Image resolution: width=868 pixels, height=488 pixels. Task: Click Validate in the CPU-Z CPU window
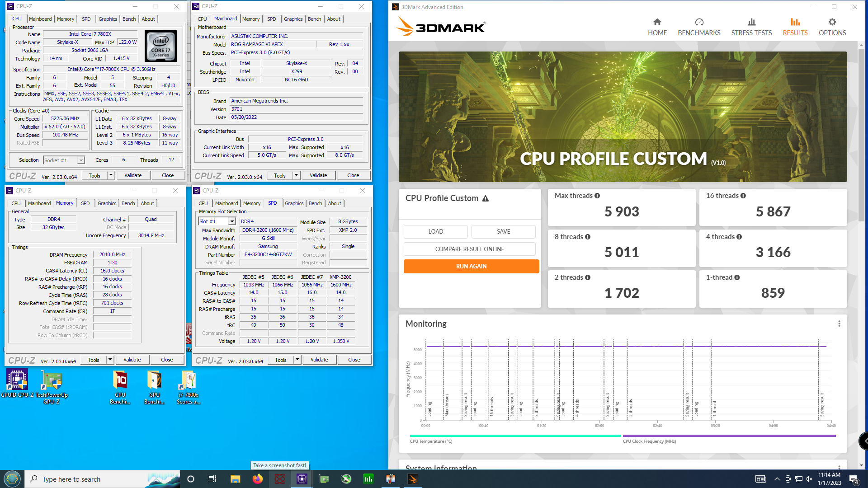pyautogui.click(x=133, y=175)
